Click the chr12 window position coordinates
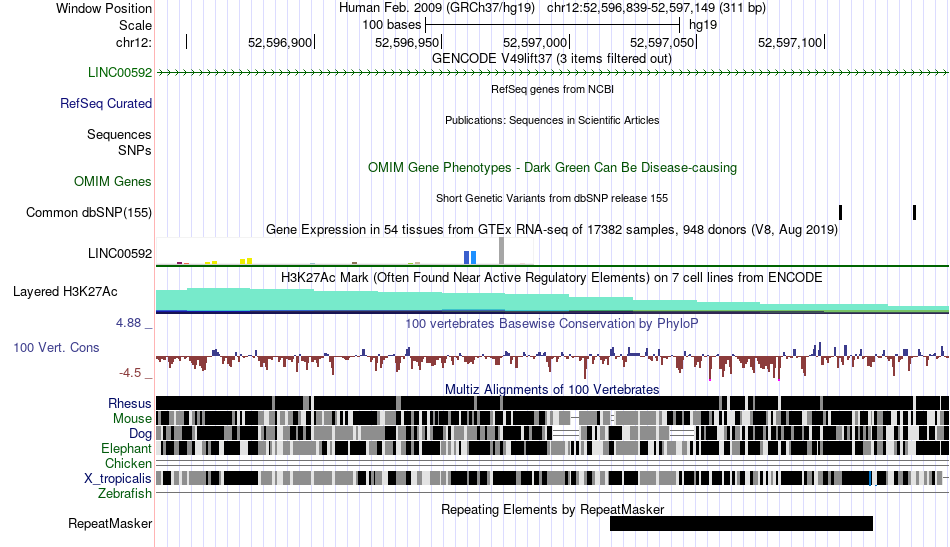Screen dimensions: 950x547 [656, 8]
